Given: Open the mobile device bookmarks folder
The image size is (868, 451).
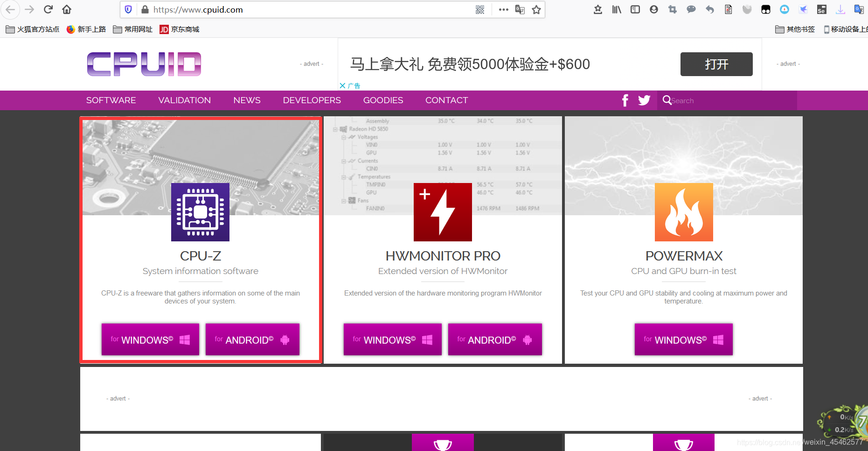Looking at the screenshot, I should [845, 29].
